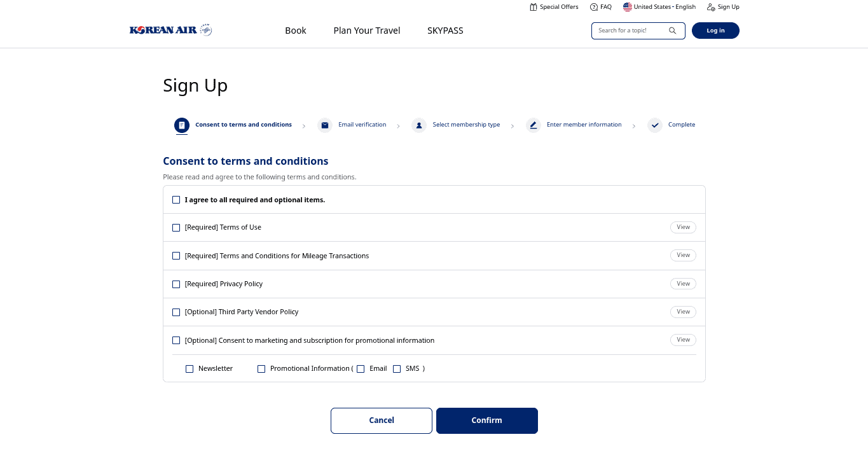This screenshot has width=868, height=451.
Task: Open the Book menu
Action: 296,31
